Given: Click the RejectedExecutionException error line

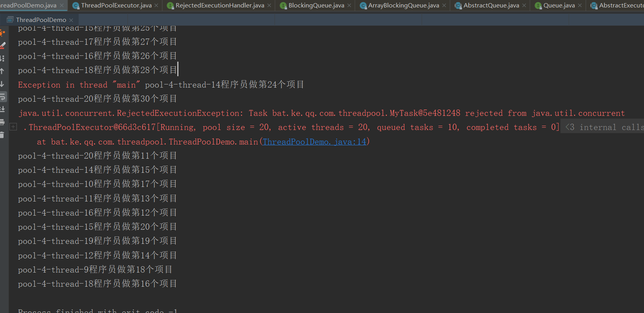Looking at the screenshot, I should [322, 113].
